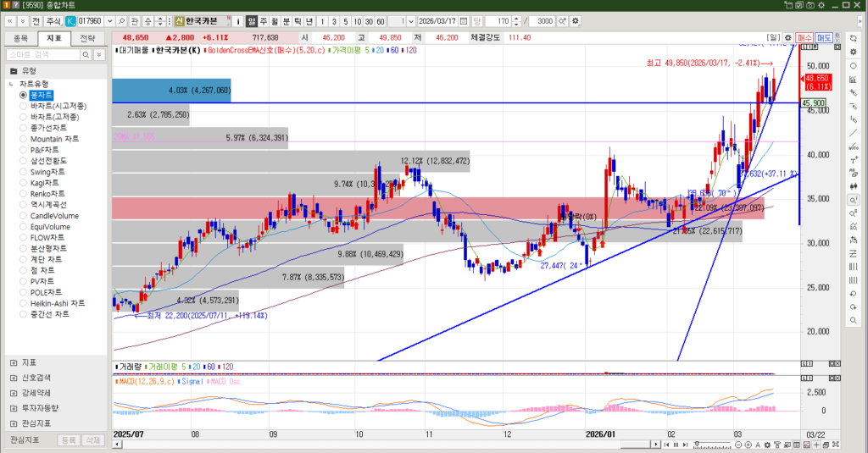
Task: Select the 바차트(시고저종) radio option
Action: [x=24, y=106]
